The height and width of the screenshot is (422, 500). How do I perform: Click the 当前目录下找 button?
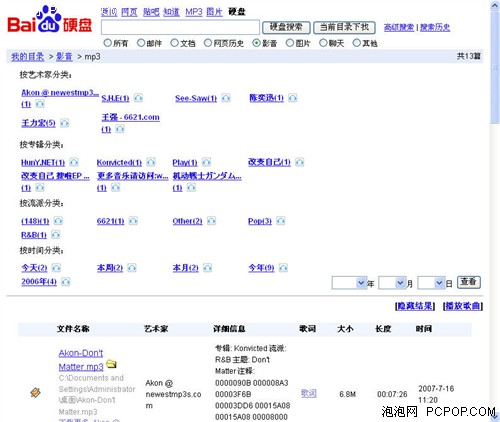click(344, 27)
